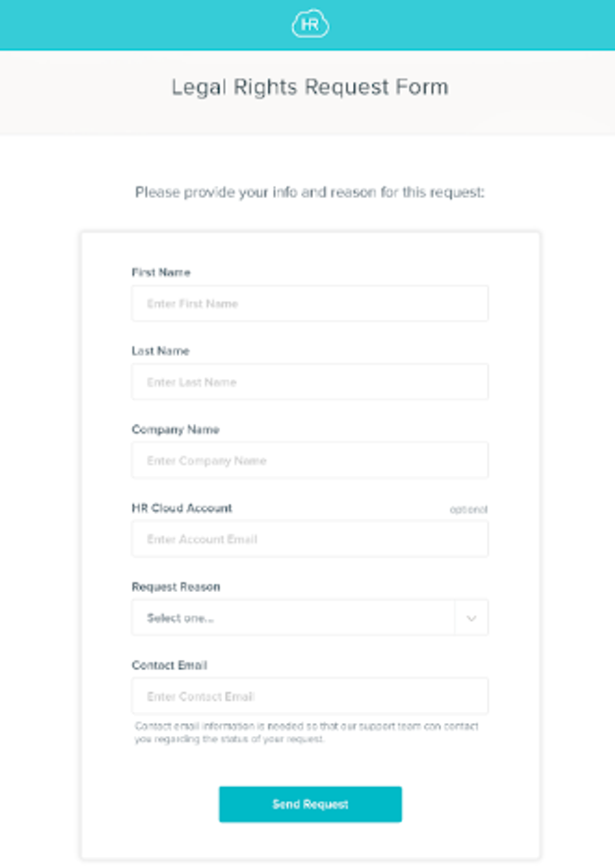Select the Enter Company Name field
This screenshot has height=868, width=615.
[x=310, y=461]
